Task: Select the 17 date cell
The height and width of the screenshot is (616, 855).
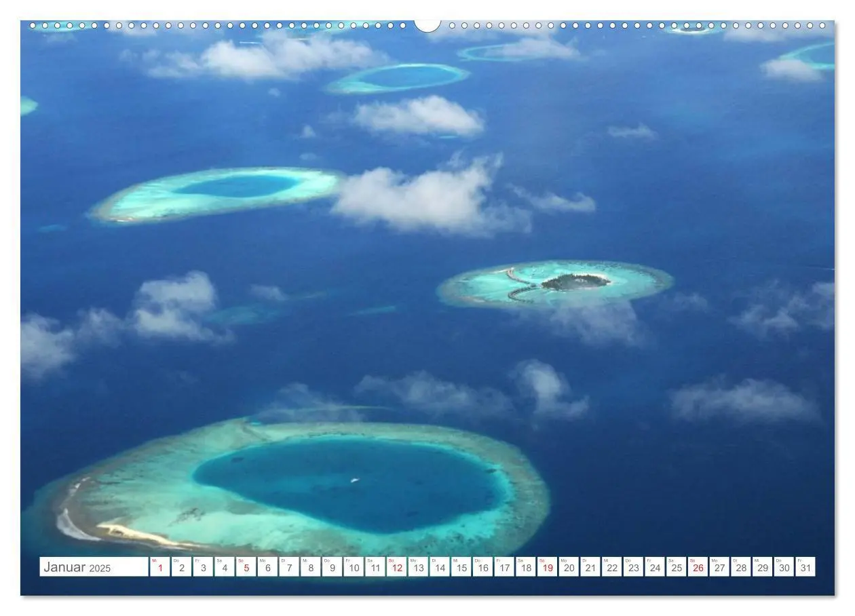Action: [504, 567]
